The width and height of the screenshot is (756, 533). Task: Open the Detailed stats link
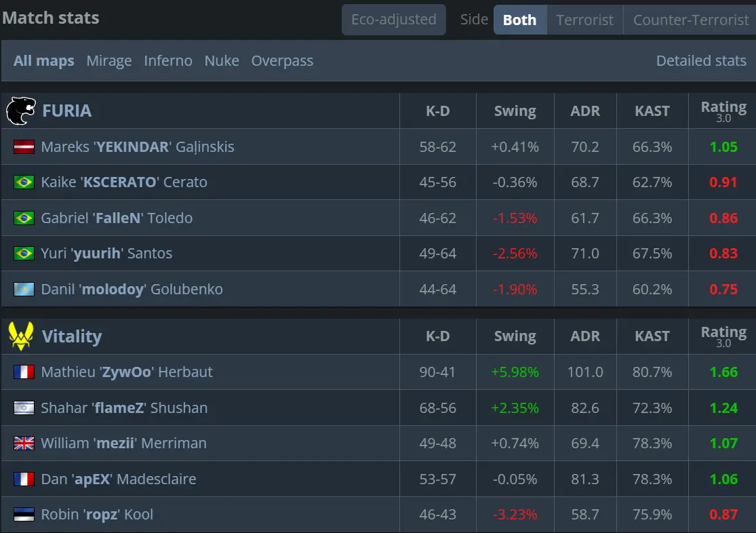click(701, 61)
